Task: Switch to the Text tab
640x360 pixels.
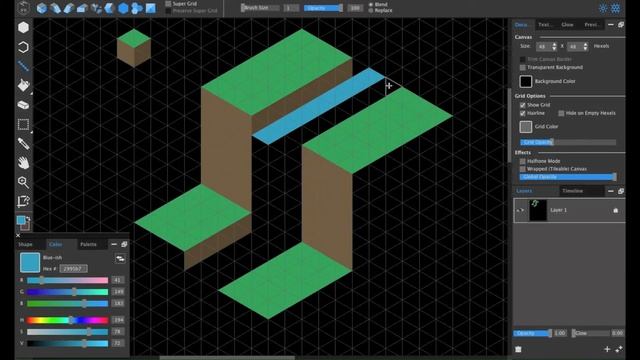Action: [x=545, y=24]
